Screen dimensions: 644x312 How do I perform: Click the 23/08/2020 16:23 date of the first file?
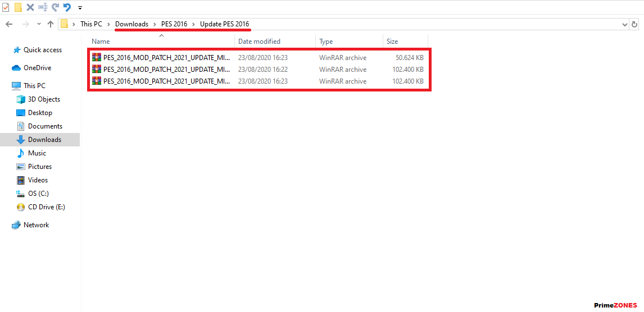[263, 58]
